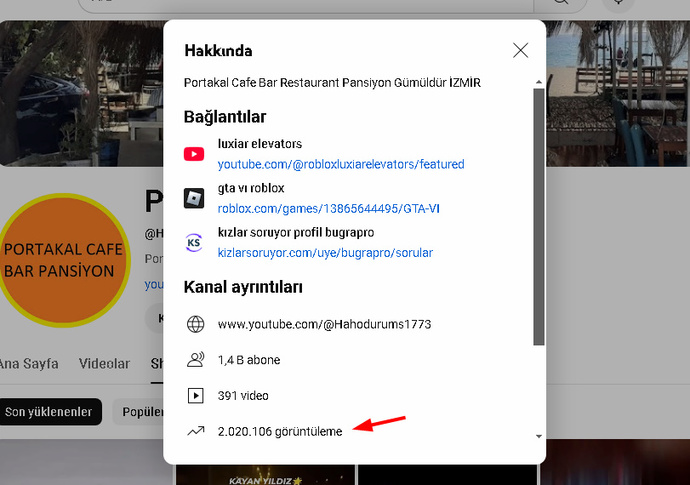Click the 2.020.106 görüntüleme text
690x485 pixels.
click(x=280, y=431)
